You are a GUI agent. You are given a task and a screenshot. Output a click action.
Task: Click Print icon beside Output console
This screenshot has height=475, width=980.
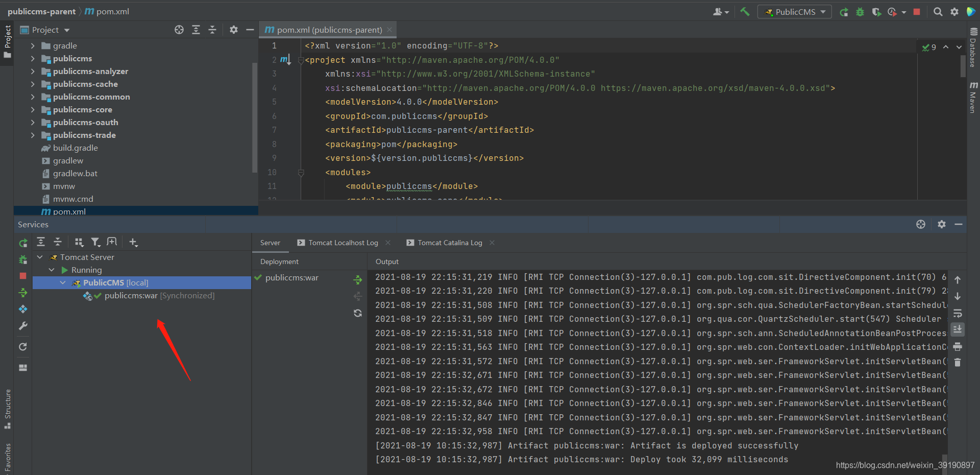[958, 346]
